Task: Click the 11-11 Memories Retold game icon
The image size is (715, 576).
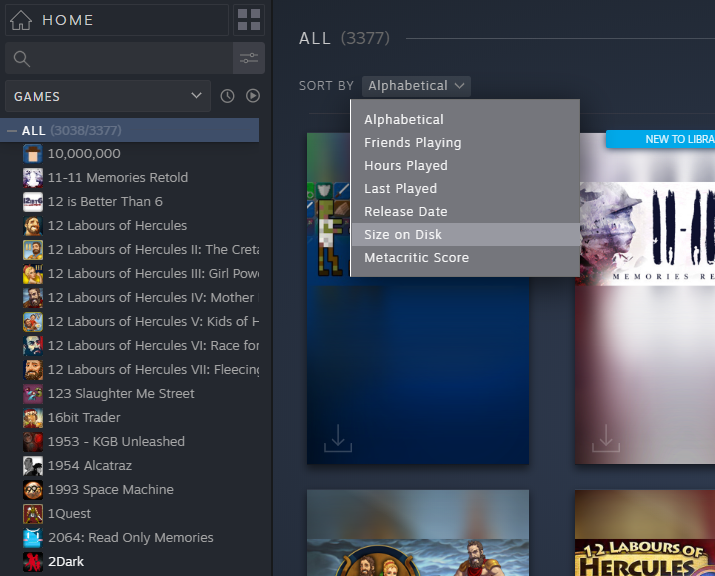Action: pos(33,178)
